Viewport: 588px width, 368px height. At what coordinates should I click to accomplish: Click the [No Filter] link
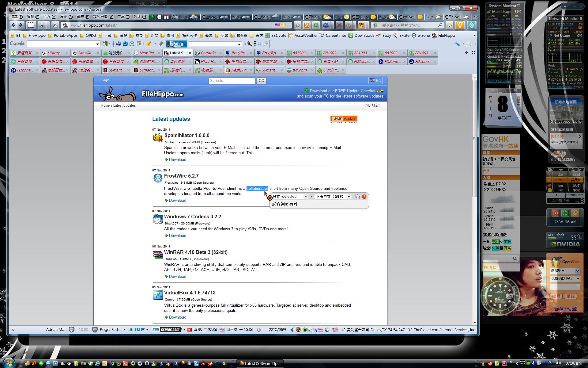coord(372,105)
